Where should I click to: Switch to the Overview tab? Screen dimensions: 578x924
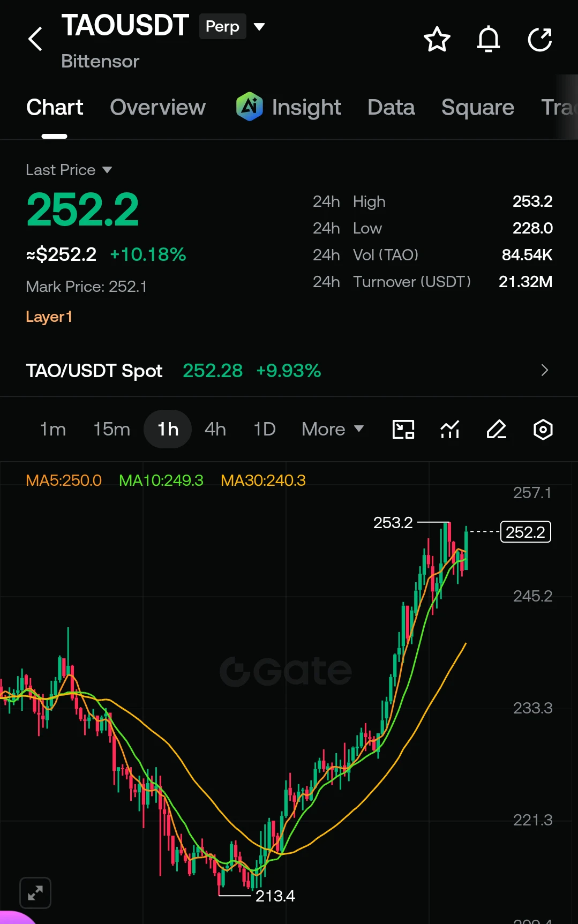[x=157, y=107]
